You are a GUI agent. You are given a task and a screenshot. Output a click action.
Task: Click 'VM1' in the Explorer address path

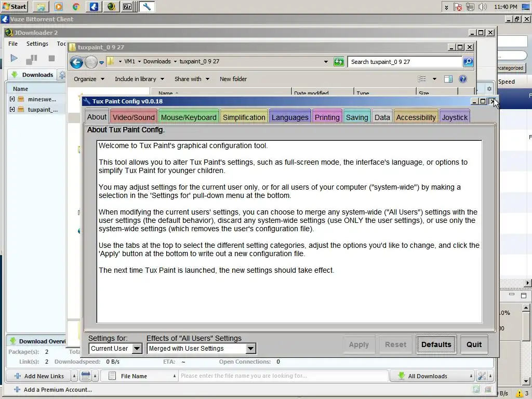coord(129,61)
